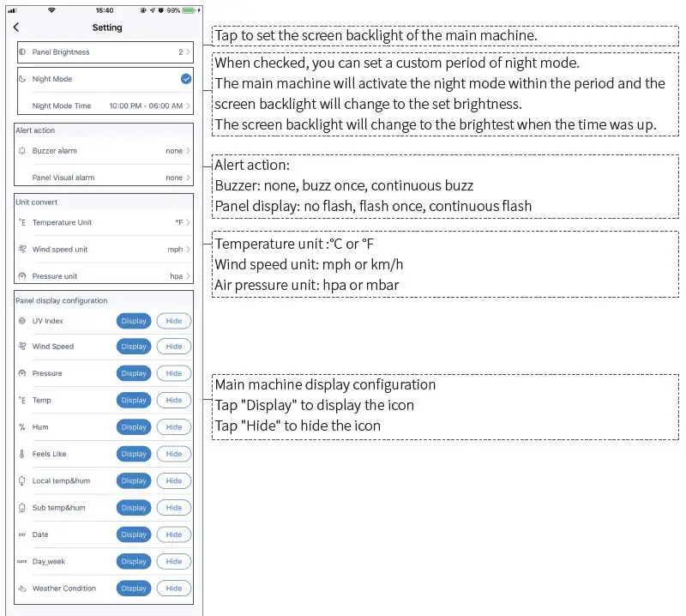The width and height of the screenshot is (686, 616).
Task: Tap the Wind speed unit icon
Action: (x=22, y=249)
